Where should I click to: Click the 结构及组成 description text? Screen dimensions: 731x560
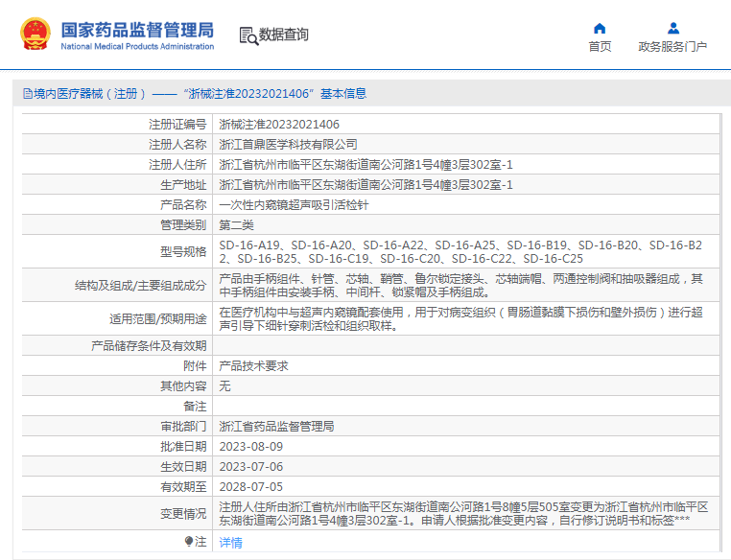coord(460,285)
